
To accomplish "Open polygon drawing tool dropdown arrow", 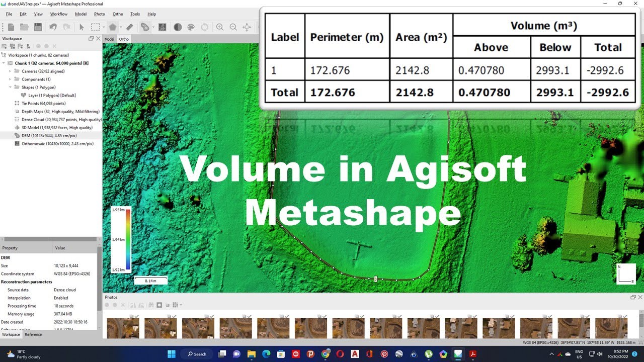I will tap(120, 27).
